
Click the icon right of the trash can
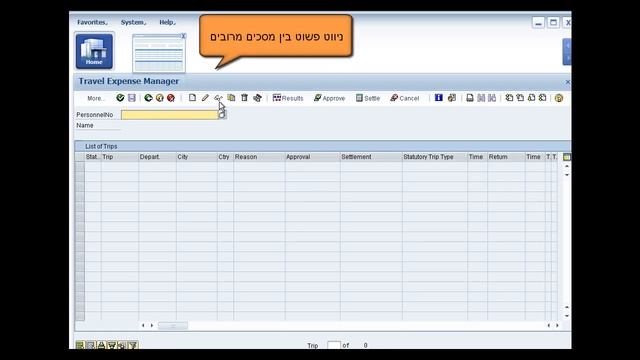(257, 98)
